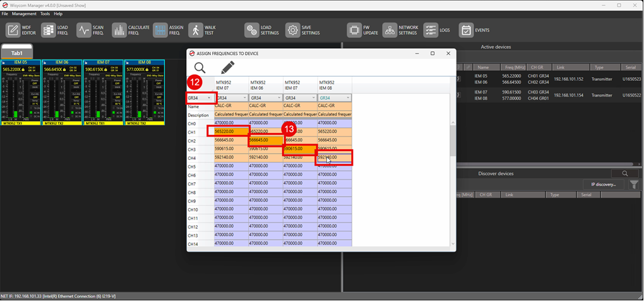The width and height of the screenshot is (644, 301).
Task: Click the CH03 GR34 entry in Active devices
Action: pyautogui.click(x=539, y=92)
